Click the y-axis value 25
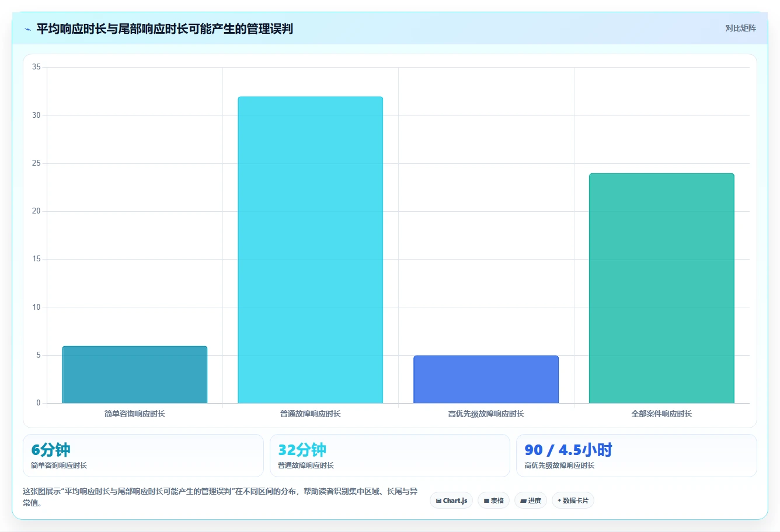Screen dimensions: 780x532 click(36, 163)
